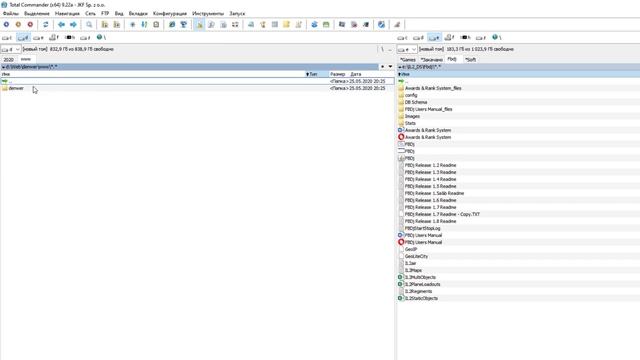Viewport: 640px width, 360px height.
Task: Click the magnifier search icon in toolbar
Action: (x=89, y=24)
